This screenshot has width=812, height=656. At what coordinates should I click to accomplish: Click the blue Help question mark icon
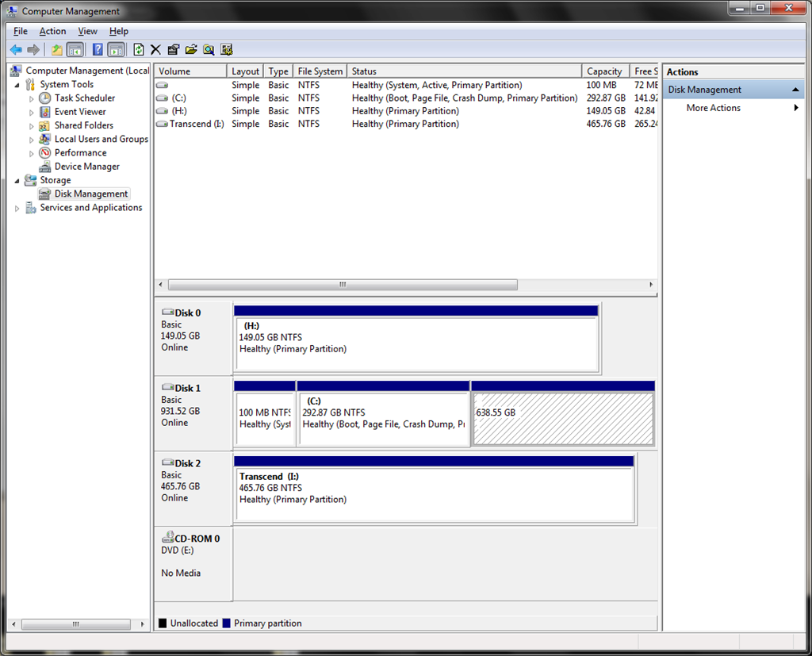click(98, 50)
